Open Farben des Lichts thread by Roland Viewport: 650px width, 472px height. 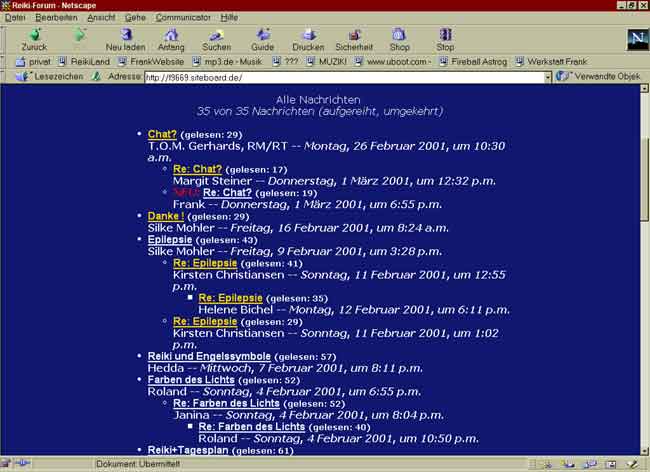click(x=191, y=380)
